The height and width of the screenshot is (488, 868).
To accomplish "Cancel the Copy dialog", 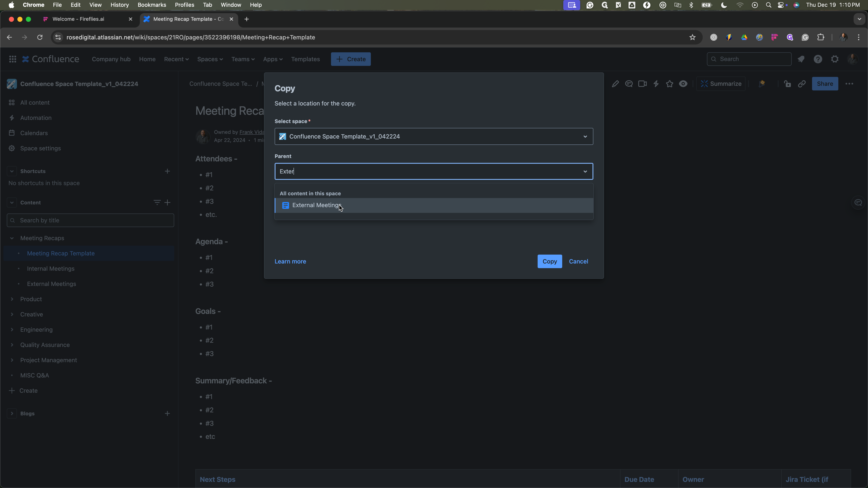I will [x=578, y=261].
